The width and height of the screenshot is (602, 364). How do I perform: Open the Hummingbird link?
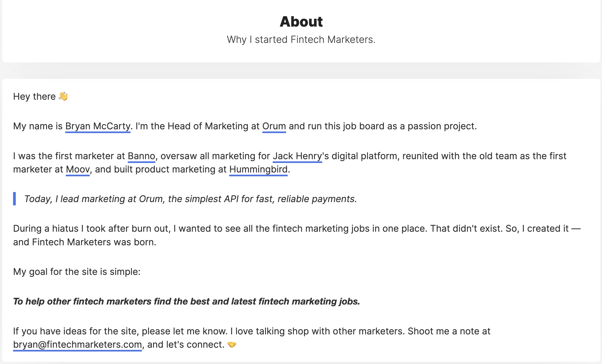pyautogui.click(x=258, y=170)
